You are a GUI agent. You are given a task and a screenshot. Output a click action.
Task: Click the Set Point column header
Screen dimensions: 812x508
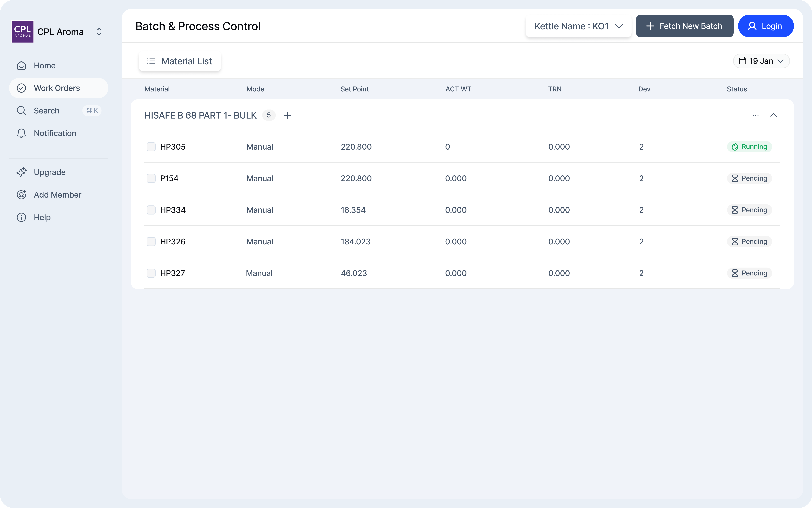[x=355, y=89]
